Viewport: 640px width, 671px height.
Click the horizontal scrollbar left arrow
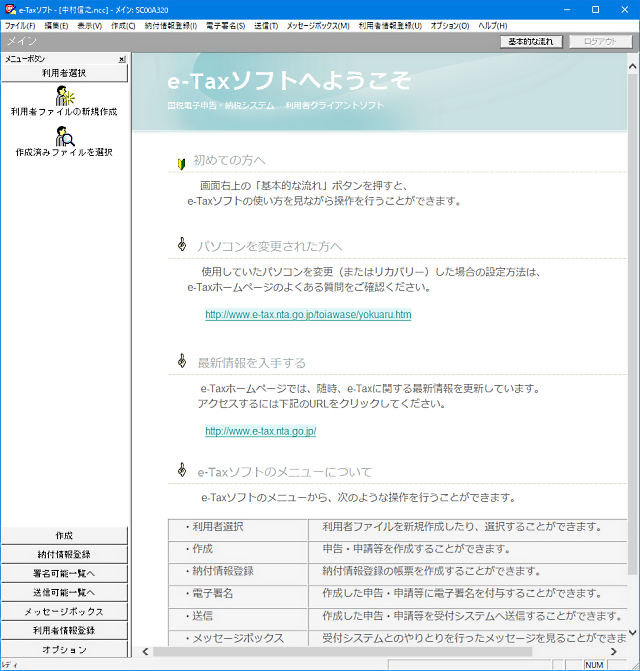145,651
